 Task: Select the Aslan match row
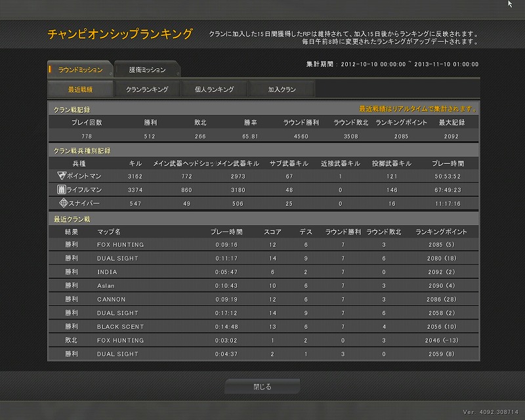coord(262,285)
